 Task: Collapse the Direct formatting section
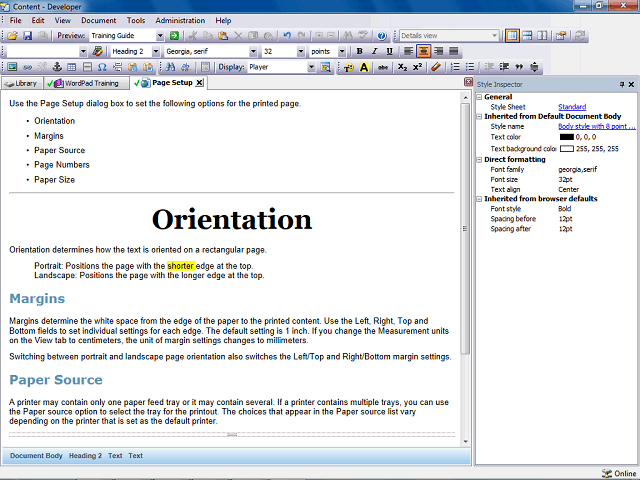click(x=480, y=160)
